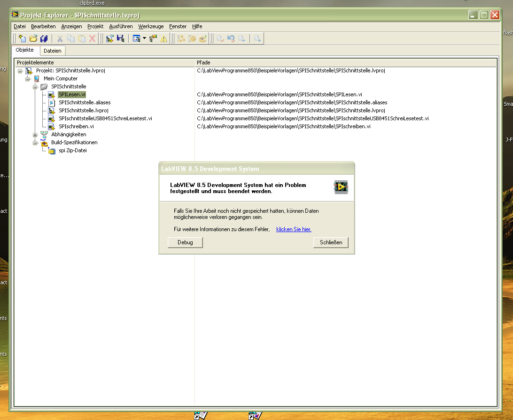Click the Cut scissors icon

[60, 39]
